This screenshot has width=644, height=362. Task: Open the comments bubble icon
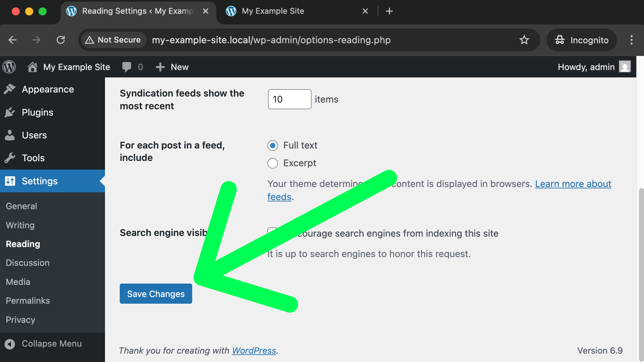127,67
